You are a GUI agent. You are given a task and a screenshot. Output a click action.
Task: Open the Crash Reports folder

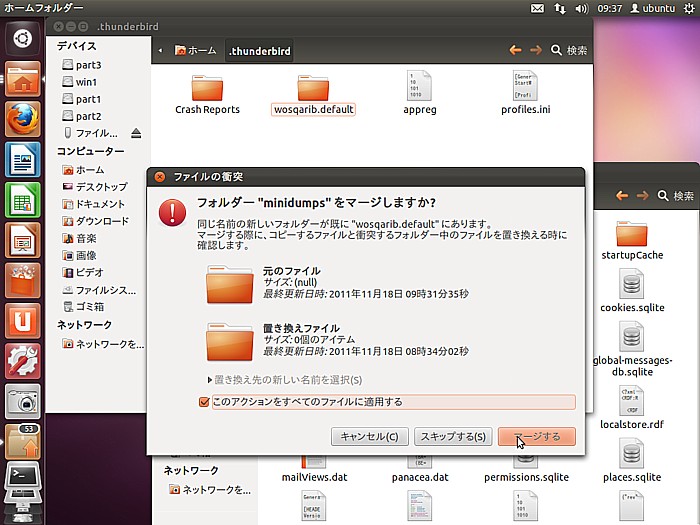point(207,95)
